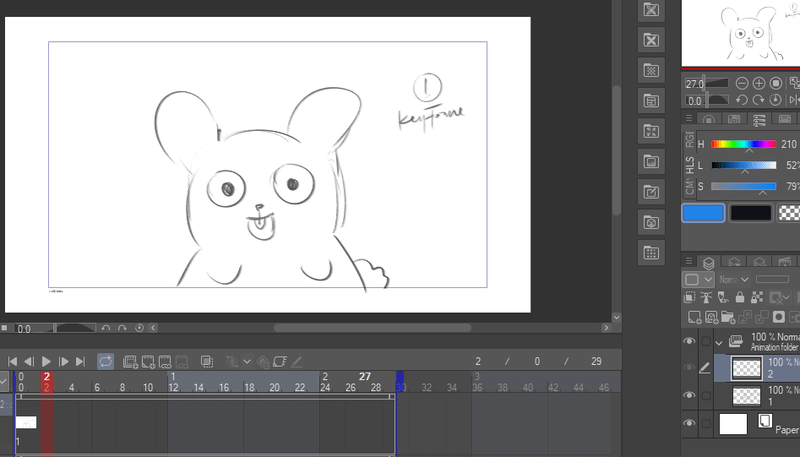Switch to the RGB color slider tab

(x=689, y=138)
